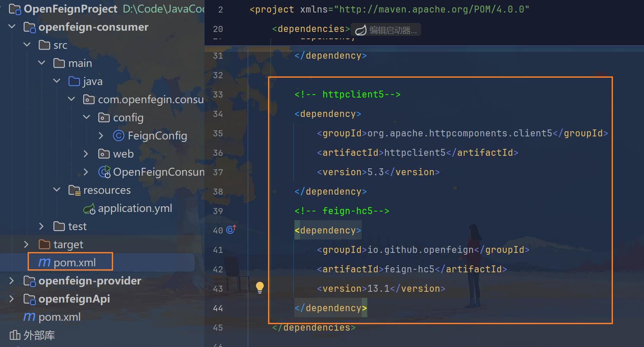Click the resources folder icon
Viewport: 644px width, 347px height.
[75, 190]
